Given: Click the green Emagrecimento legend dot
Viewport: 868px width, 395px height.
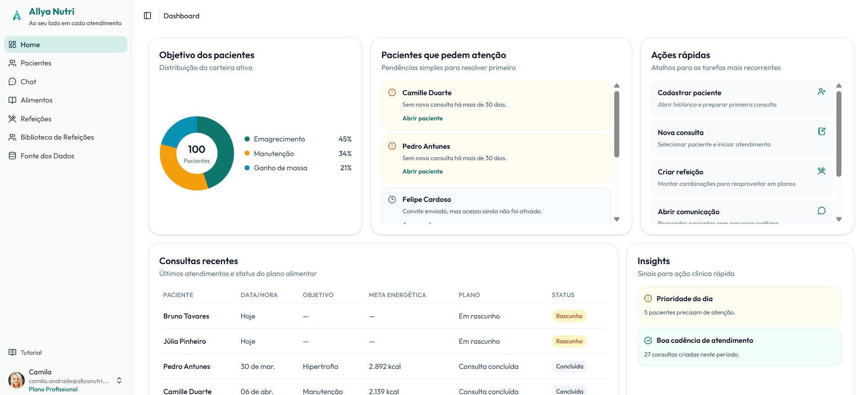Looking at the screenshot, I should (x=247, y=139).
